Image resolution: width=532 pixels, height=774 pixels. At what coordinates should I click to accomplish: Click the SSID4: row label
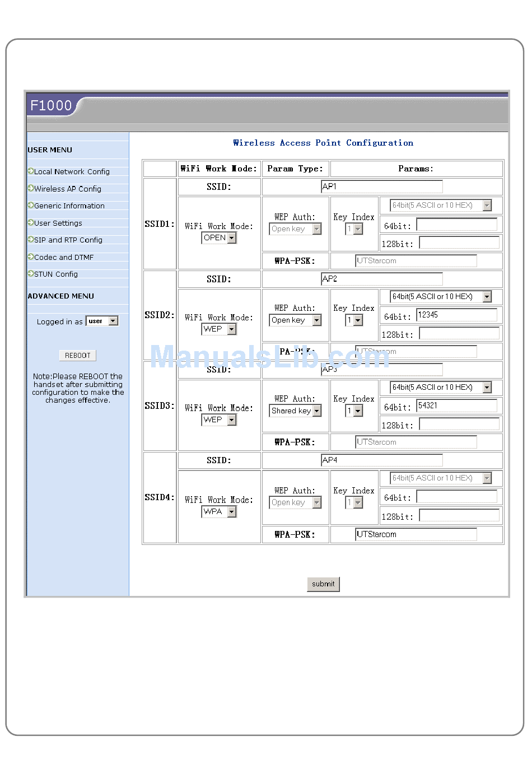pos(160,497)
